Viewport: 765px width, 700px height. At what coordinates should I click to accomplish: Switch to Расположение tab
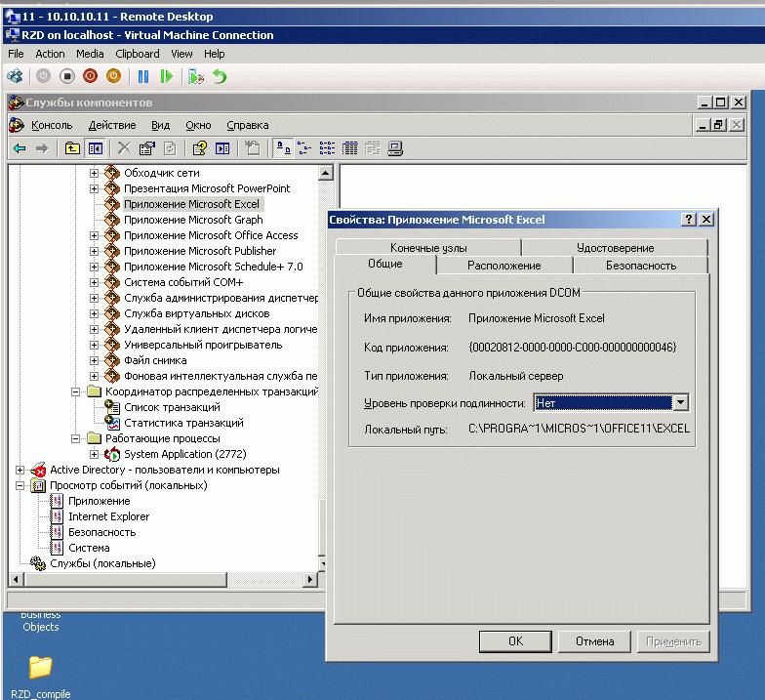(x=503, y=266)
